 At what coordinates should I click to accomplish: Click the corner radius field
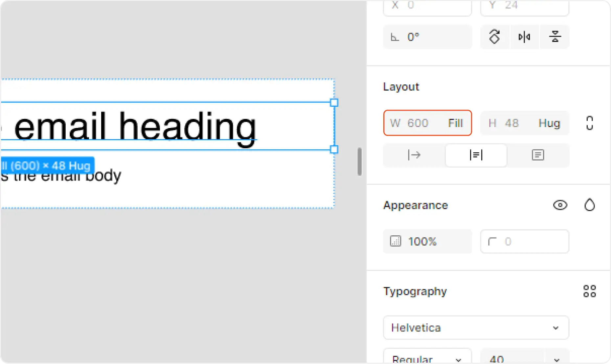tap(525, 242)
